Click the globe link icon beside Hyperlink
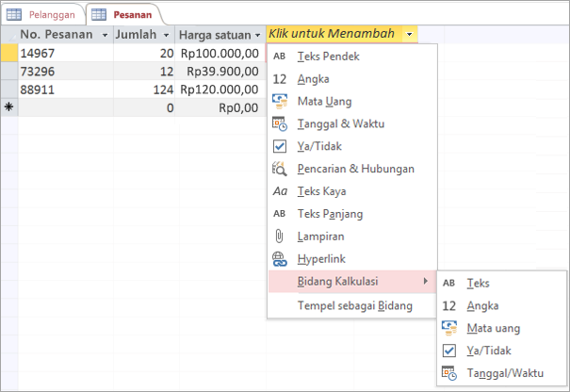The height and width of the screenshot is (392, 570). (x=280, y=259)
